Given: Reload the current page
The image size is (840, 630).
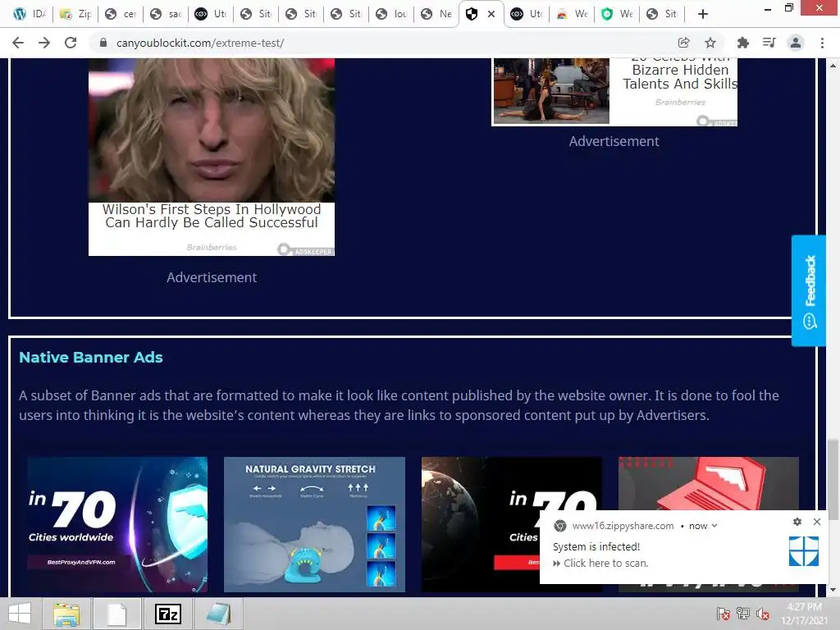Looking at the screenshot, I should coord(71,43).
